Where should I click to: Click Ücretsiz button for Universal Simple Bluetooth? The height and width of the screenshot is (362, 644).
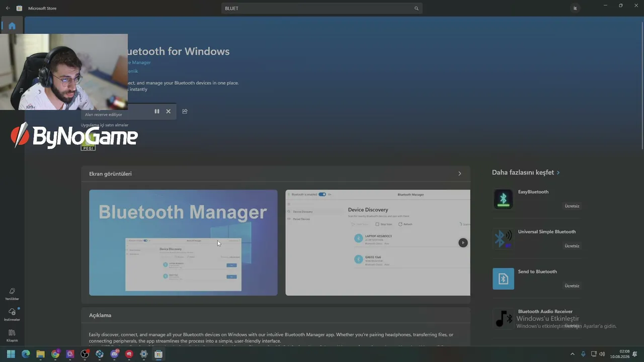(x=572, y=246)
